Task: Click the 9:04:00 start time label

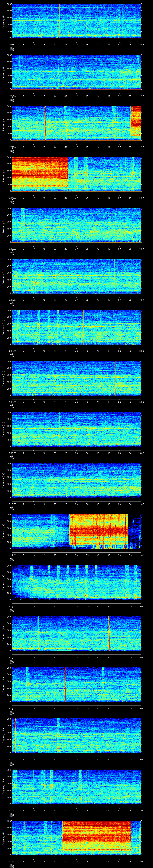Action: pyautogui.click(x=12, y=198)
